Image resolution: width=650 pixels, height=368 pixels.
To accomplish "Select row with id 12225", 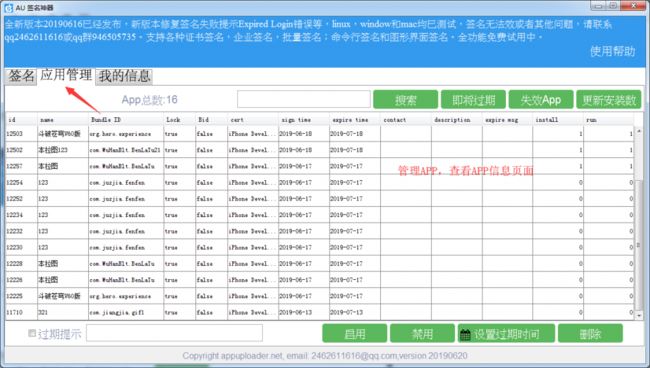I will [320, 296].
